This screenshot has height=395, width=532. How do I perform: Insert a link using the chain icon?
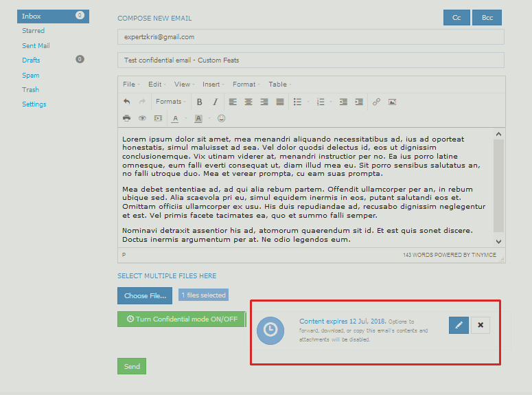[376, 102]
